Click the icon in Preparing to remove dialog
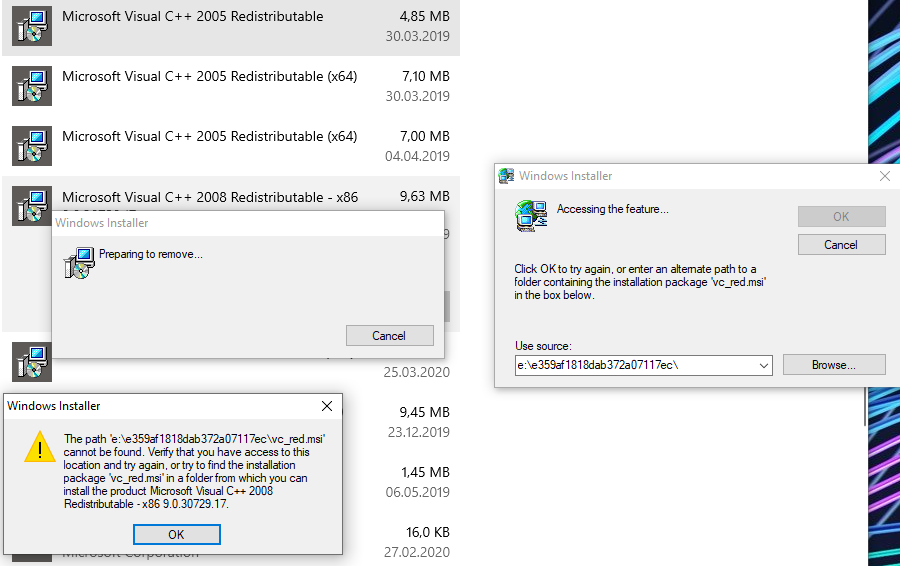Viewport: 900px width, 566px height. (x=79, y=263)
